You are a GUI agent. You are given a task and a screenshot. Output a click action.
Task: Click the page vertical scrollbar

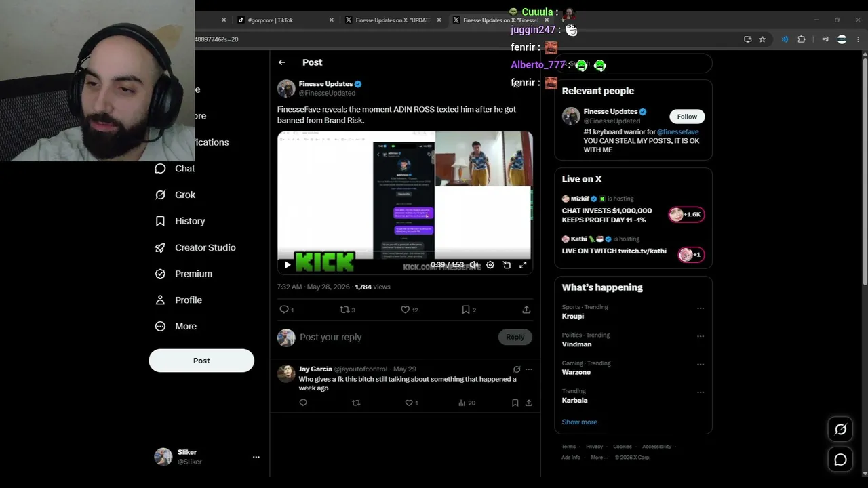[x=865, y=169]
